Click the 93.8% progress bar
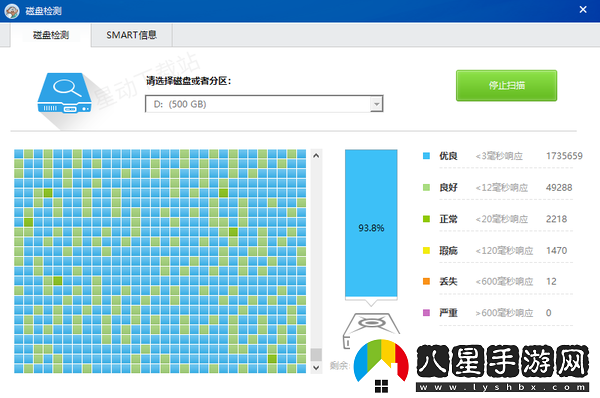Viewport: 600px width, 398px height. [371, 223]
